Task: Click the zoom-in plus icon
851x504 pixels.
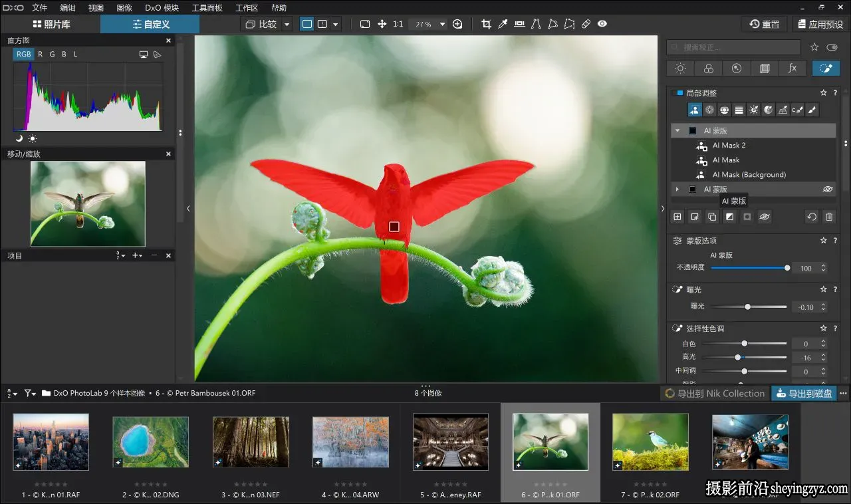Action: pyautogui.click(x=457, y=24)
